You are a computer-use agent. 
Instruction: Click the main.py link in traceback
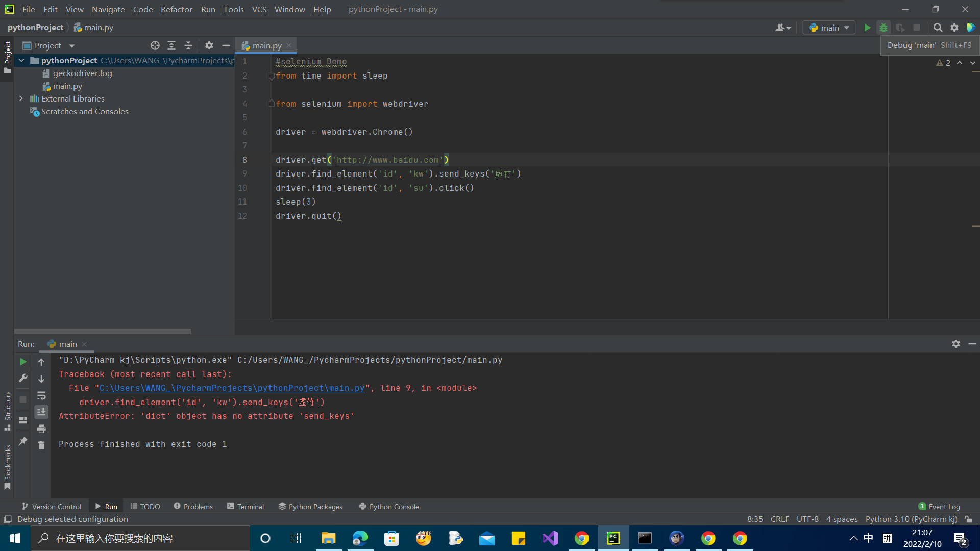[232, 388]
